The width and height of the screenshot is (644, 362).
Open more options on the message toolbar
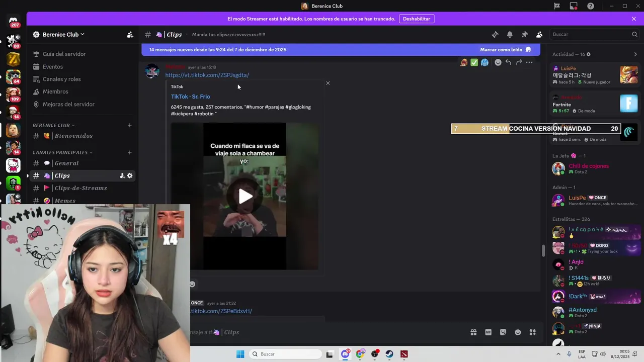529,62
